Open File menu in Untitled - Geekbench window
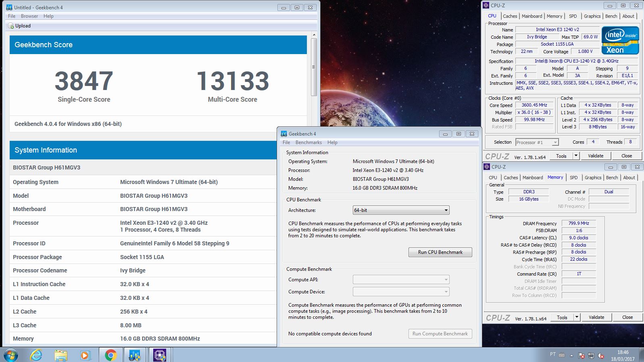The width and height of the screenshot is (644, 362). pyautogui.click(x=12, y=16)
